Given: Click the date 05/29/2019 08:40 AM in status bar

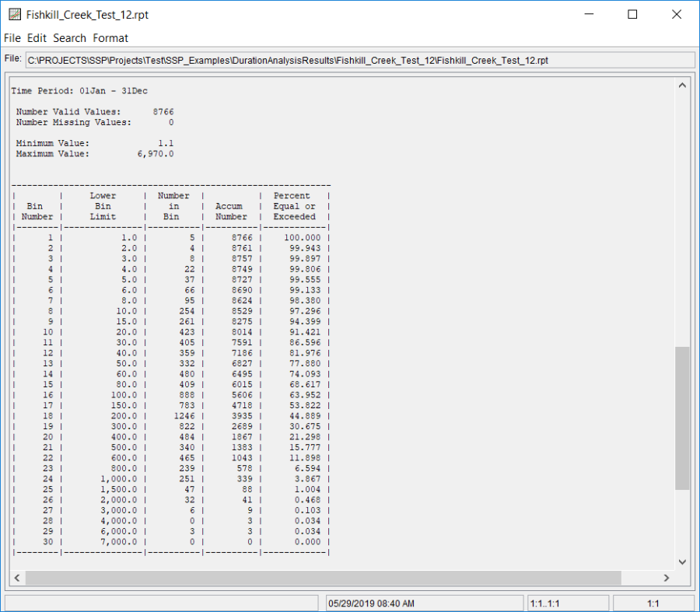Looking at the screenshot, I should 372,603.
